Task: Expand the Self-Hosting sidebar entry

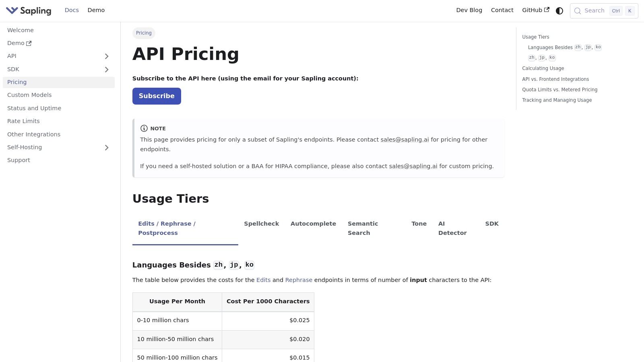Action: (x=107, y=147)
